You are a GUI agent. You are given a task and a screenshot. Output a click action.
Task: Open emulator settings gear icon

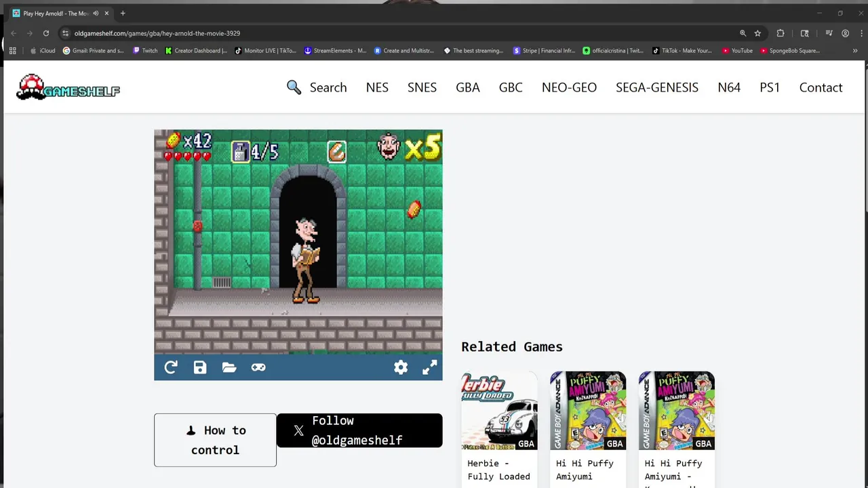coord(401,367)
